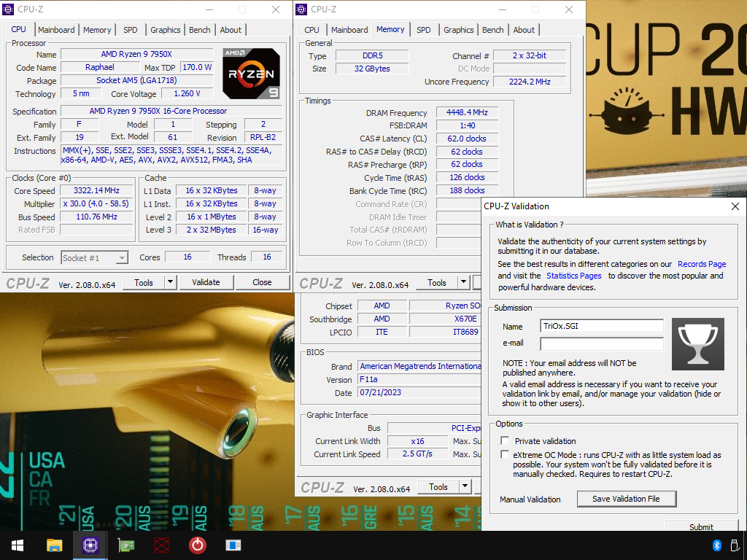The image size is (747, 560).
Task: Open the Statistics Pages link
Action: (573, 275)
